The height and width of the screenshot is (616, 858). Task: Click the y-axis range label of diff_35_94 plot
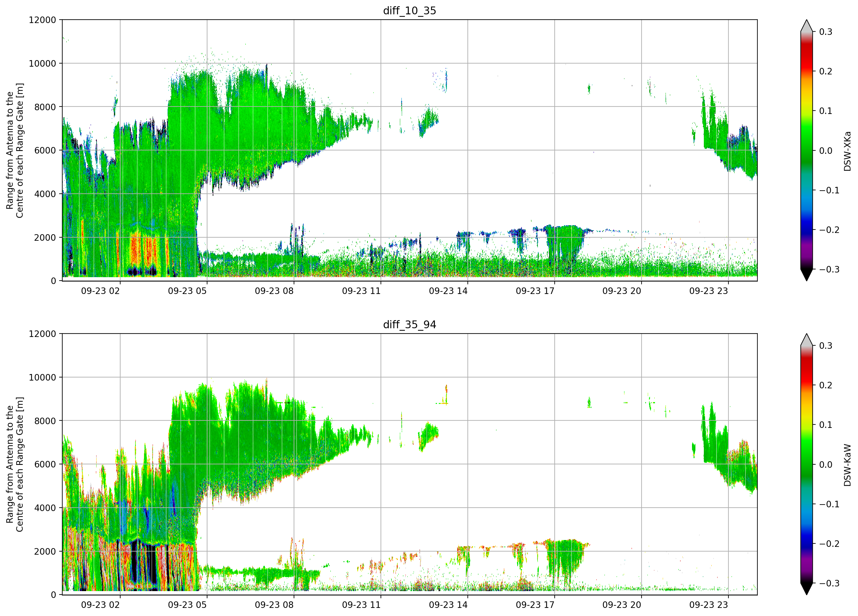[15, 464]
